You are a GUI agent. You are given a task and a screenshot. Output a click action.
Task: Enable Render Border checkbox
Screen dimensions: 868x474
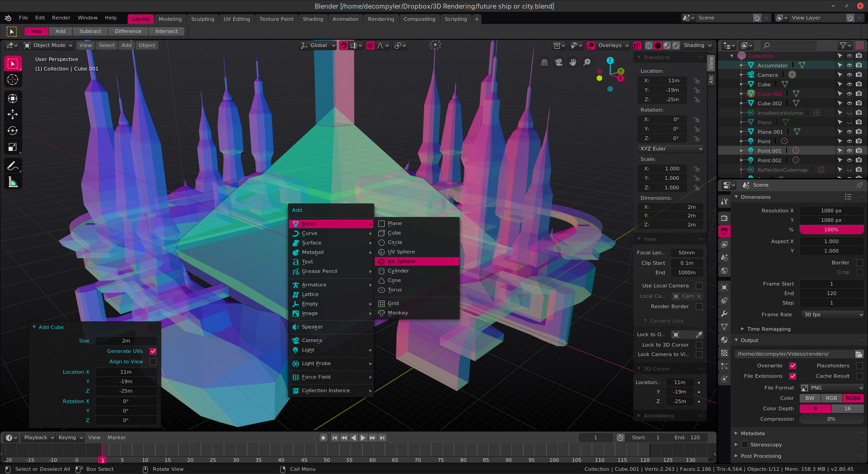pyautogui.click(x=699, y=306)
